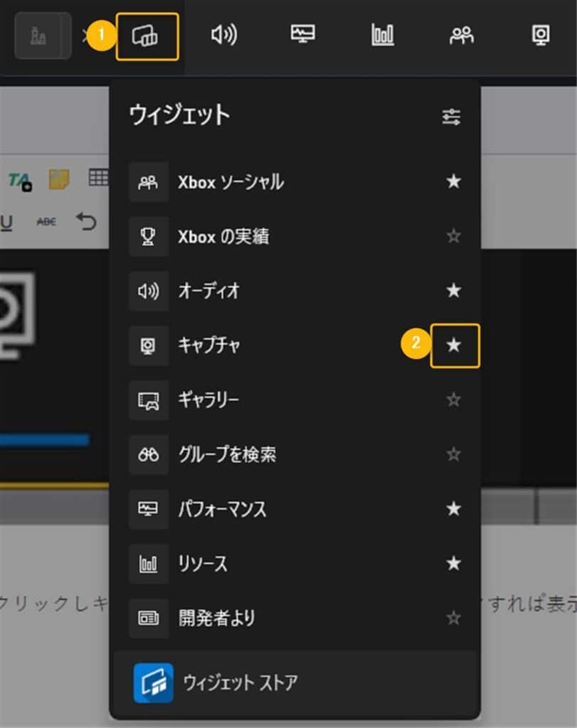Click the undo arrow icon
Screen dimensions: 577x728
(87, 221)
